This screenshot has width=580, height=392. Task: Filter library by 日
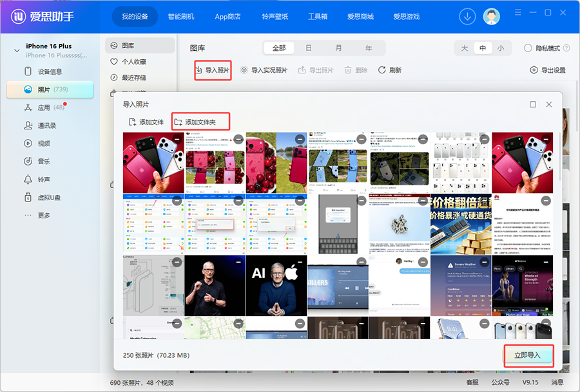[x=309, y=48]
